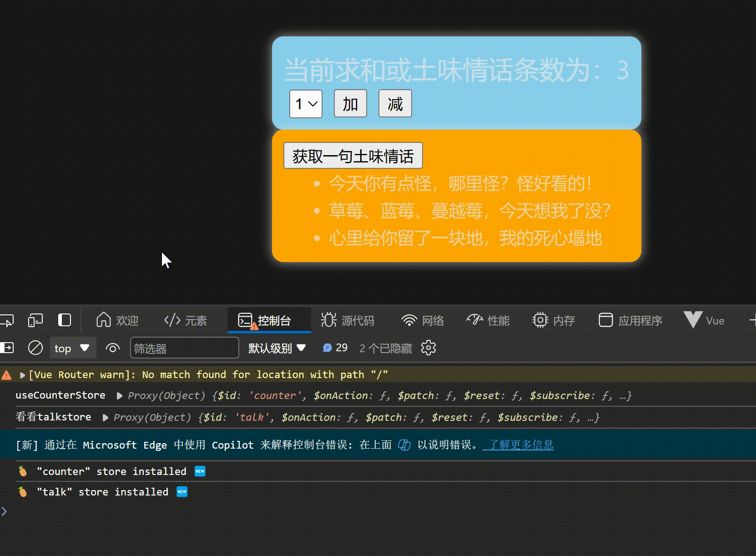Toggle the inspect element tool icon
This screenshot has width=756, height=556.
[6, 320]
